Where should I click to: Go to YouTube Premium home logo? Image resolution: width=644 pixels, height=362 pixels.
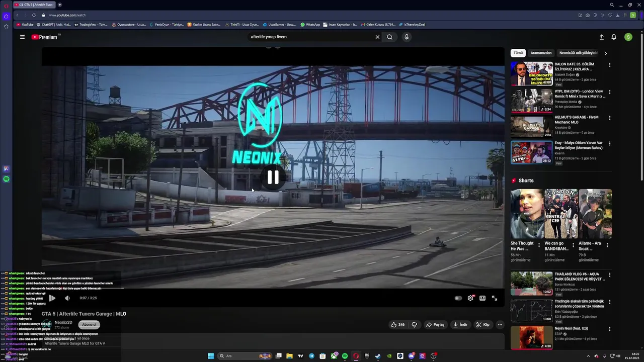(x=46, y=37)
